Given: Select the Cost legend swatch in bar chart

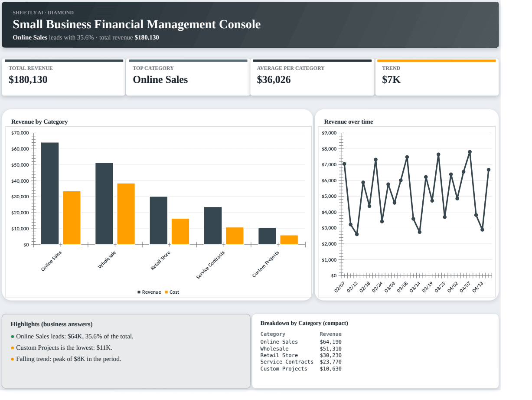Looking at the screenshot, I should (166, 292).
